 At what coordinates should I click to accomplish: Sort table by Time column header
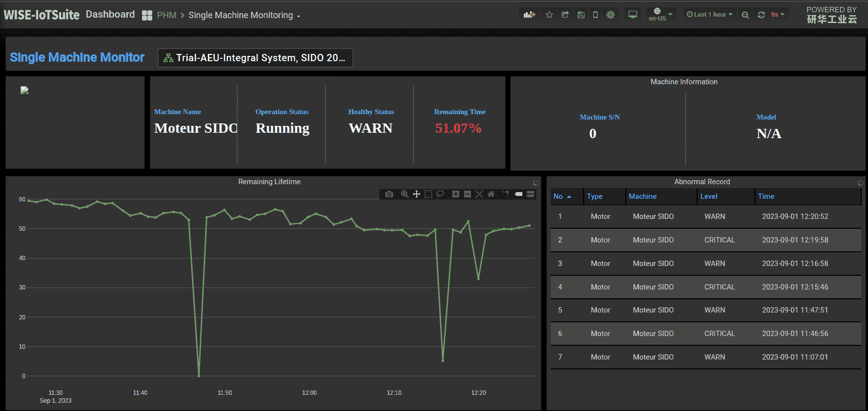(x=766, y=196)
